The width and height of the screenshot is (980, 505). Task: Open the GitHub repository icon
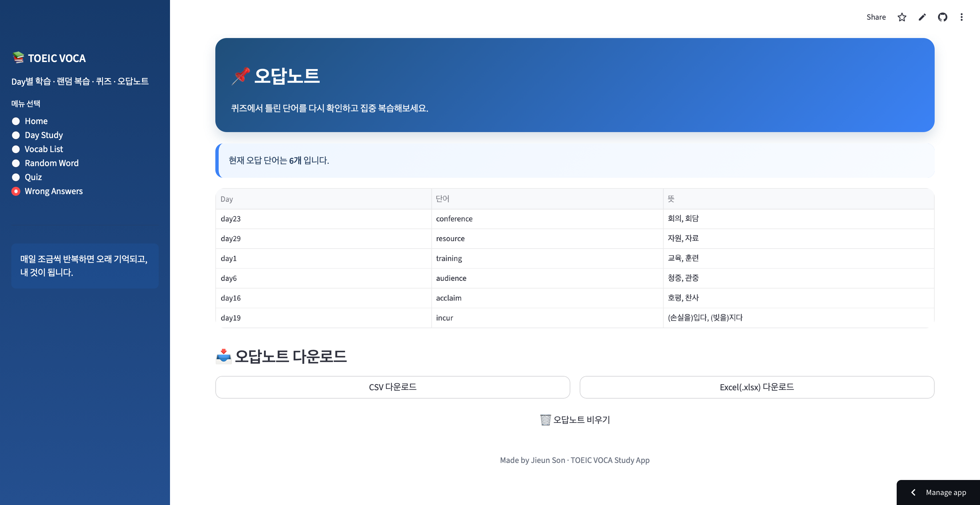942,17
